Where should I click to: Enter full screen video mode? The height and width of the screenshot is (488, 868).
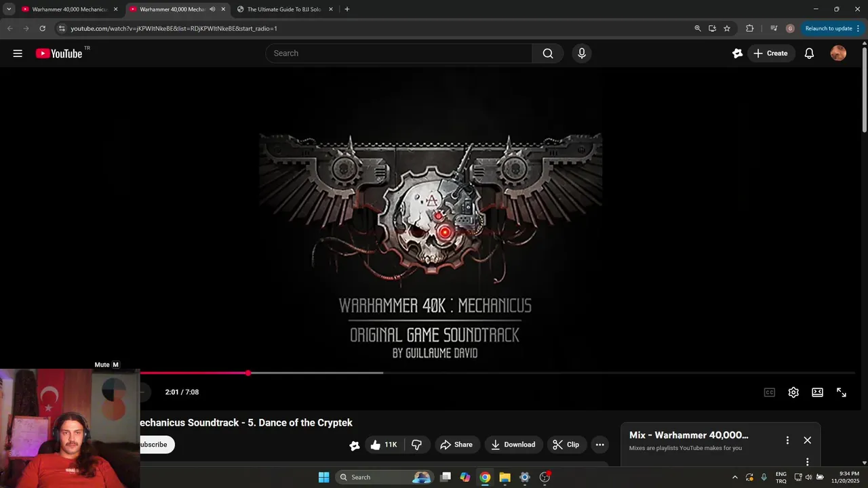[x=842, y=392]
